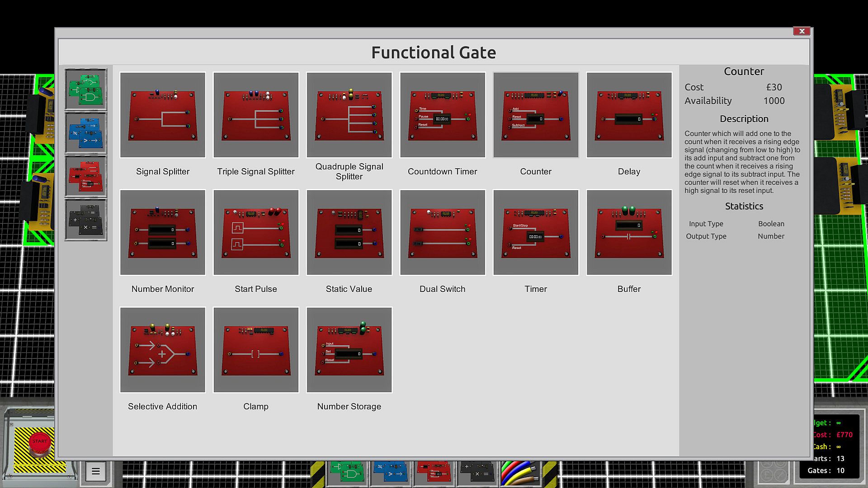
Task: Select the Clamp gate
Action: point(256,350)
